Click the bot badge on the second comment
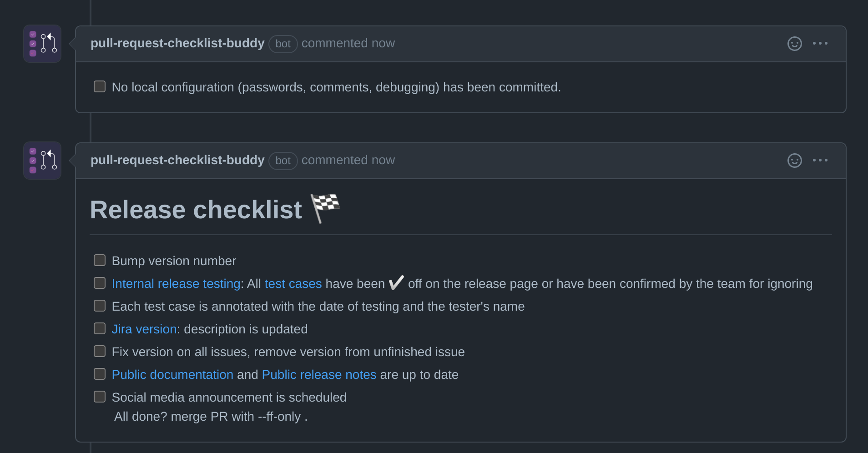Viewport: 868px width, 453px height. tap(283, 161)
